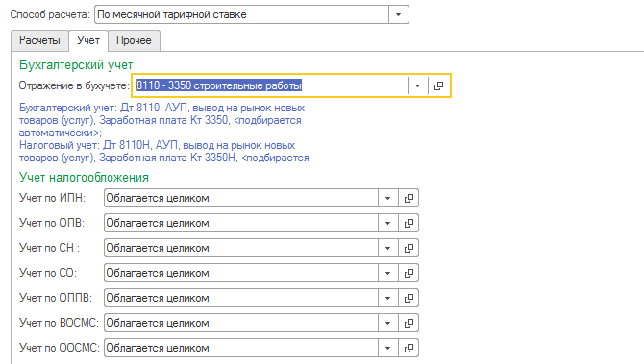Open the Учет по ВОСМС value with open icon

pos(409,323)
